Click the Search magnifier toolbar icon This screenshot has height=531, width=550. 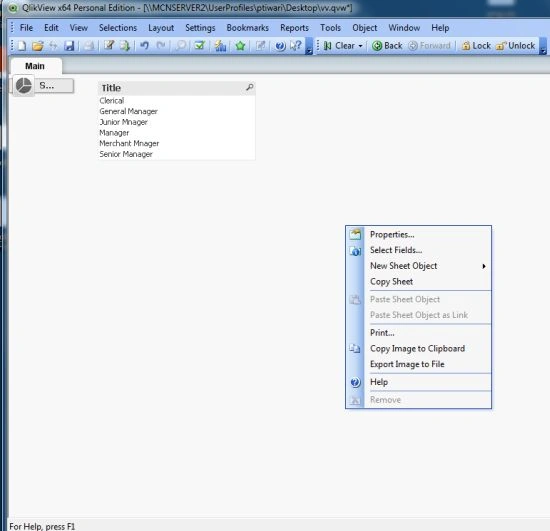coord(181,46)
